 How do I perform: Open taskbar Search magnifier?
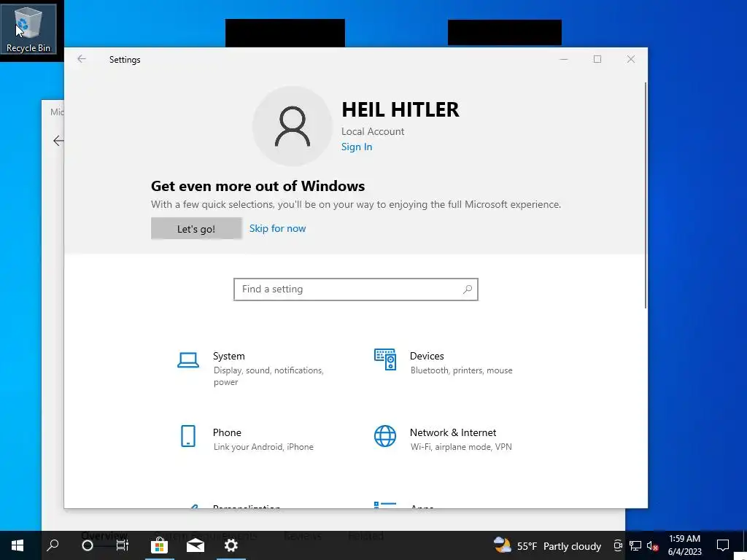[53, 545]
